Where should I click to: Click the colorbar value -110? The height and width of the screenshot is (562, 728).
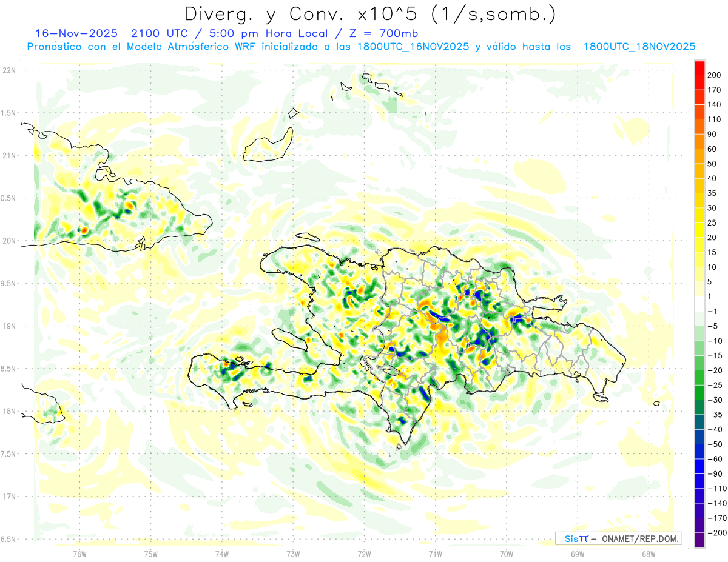click(x=717, y=489)
